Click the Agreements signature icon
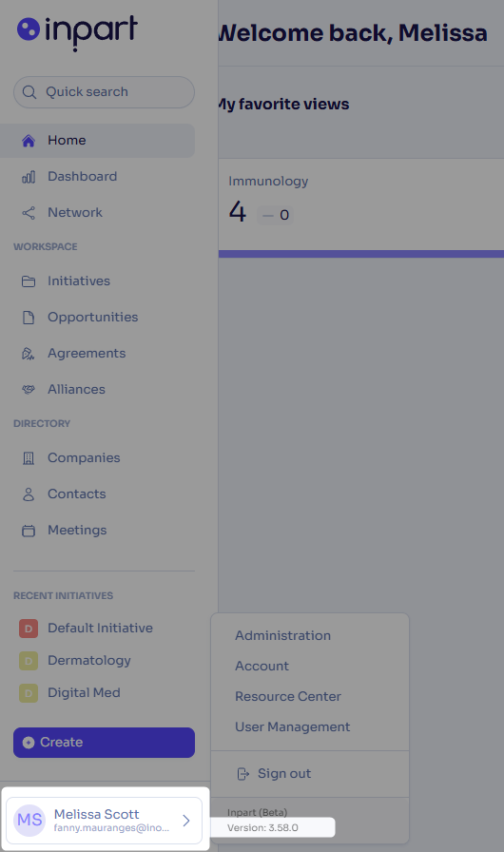Screen dimensions: 504x852 point(29,354)
